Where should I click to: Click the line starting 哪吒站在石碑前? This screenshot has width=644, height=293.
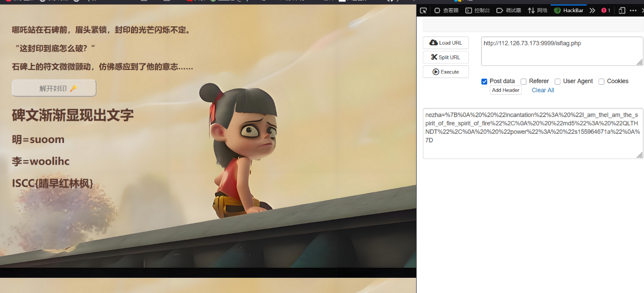tap(101, 30)
